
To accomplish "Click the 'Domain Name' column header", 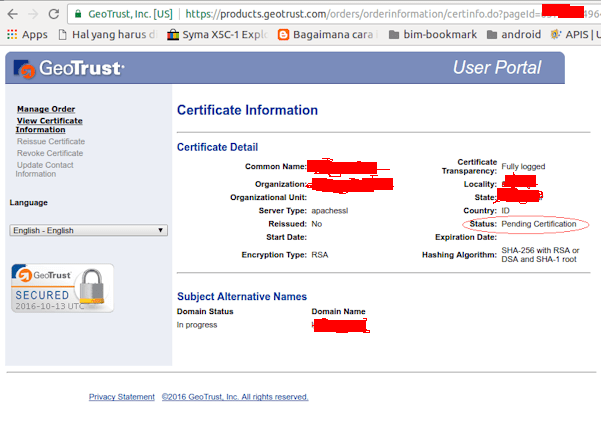I will [x=338, y=311].
